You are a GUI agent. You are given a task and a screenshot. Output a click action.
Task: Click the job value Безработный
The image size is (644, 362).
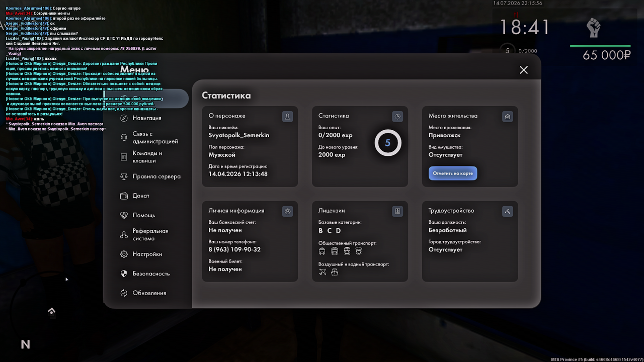click(x=447, y=230)
